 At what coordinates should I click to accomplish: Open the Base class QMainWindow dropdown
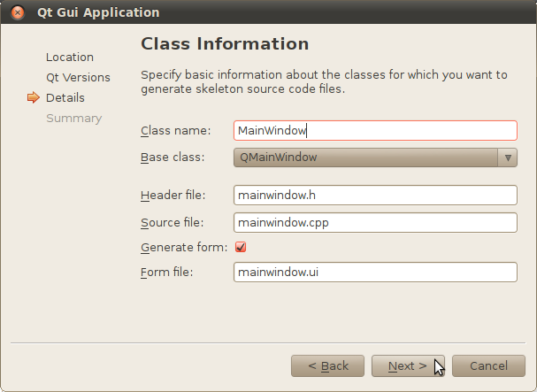(375, 158)
